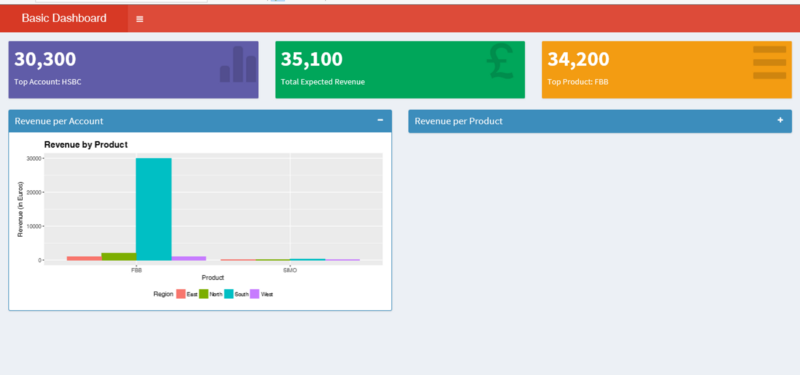
Task: Click the purple West bar for FBB
Action: [x=189, y=258]
